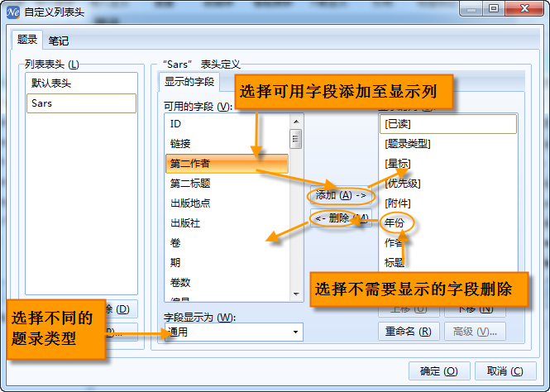The height and width of the screenshot is (392, 550).
Task: Close the 自定义列表头 dialog
Action: tap(524, 8)
